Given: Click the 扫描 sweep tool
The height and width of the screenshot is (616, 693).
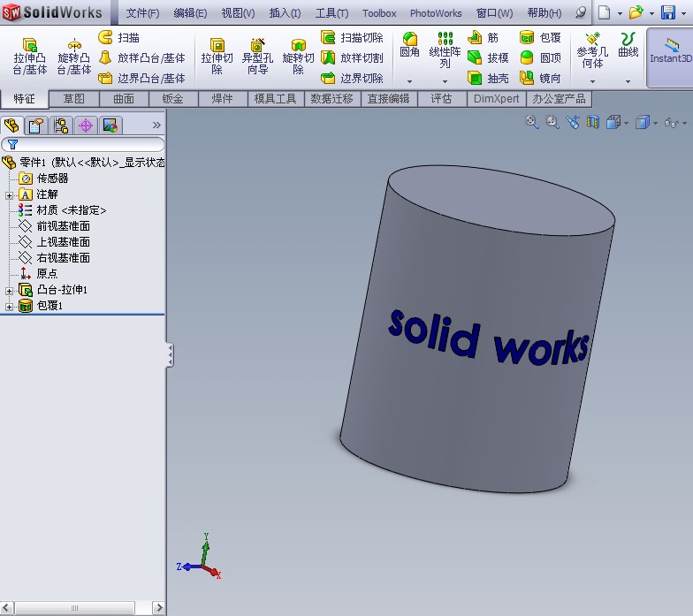Looking at the screenshot, I should [118, 37].
